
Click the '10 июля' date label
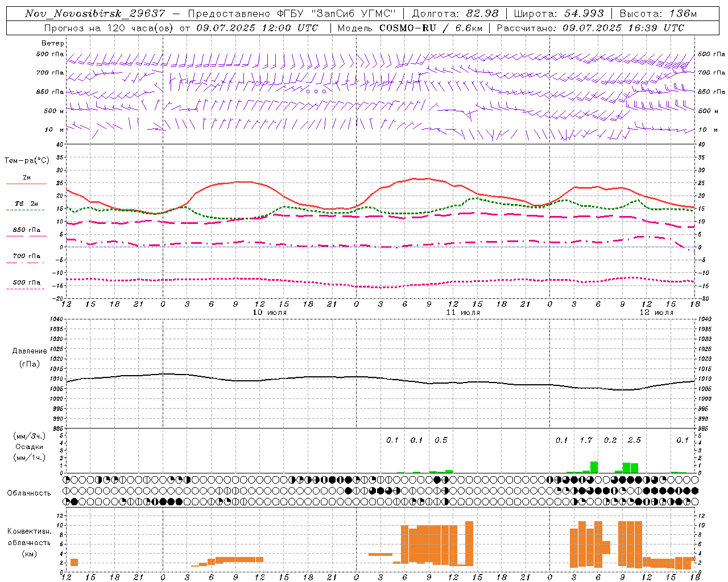[x=270, y=313]
